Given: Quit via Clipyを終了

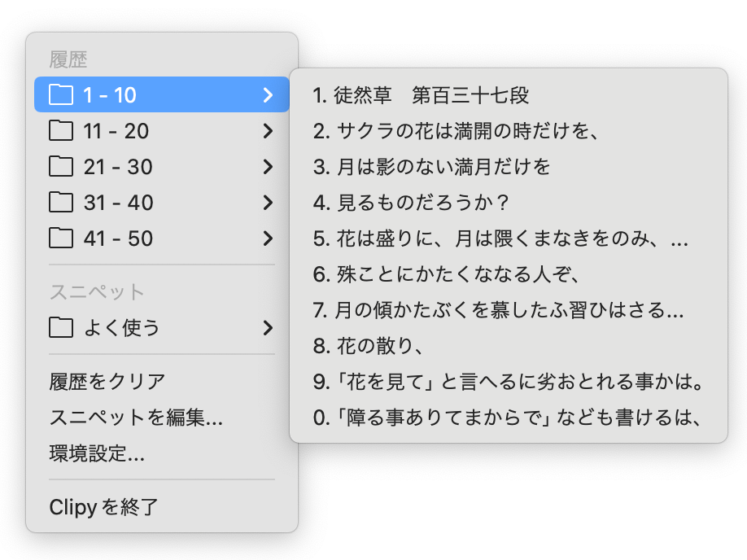Looking at the screenshot, I should tap(103, 508).
